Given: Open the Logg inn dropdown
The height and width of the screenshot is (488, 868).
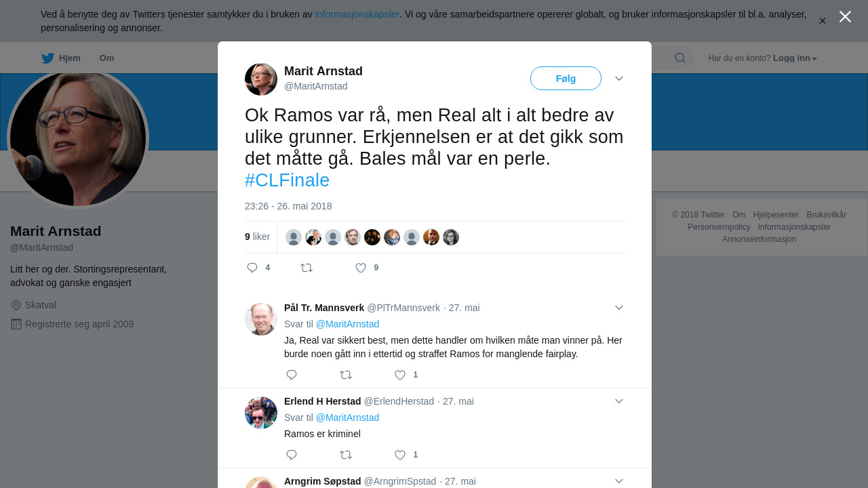Looking at the screenshot, I should coord(795,58).
